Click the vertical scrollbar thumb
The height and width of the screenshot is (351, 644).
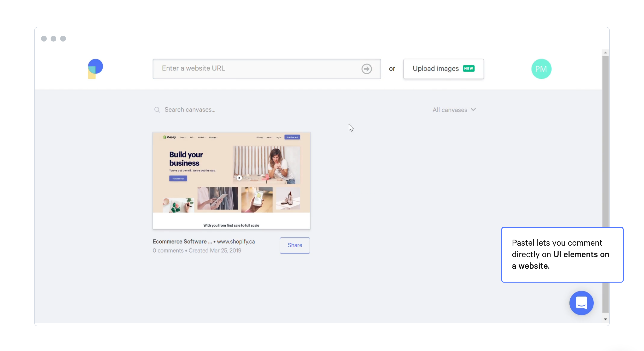coord(605,184)
